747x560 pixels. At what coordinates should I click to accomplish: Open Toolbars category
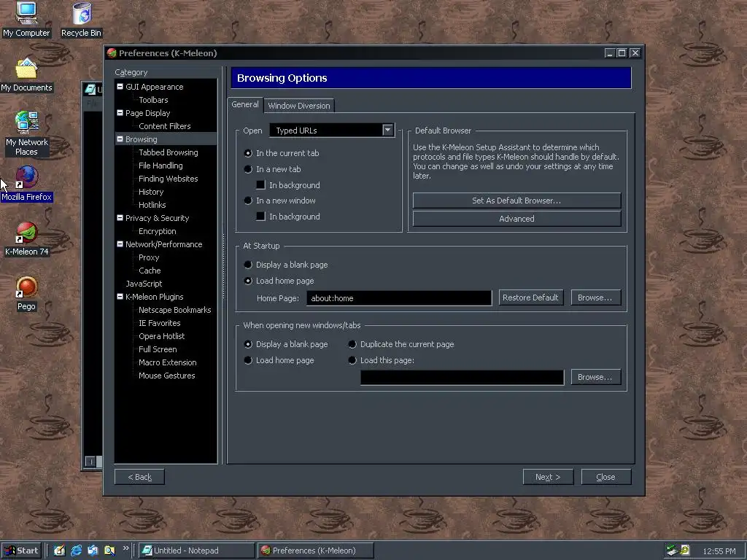(x=153, y=100)
